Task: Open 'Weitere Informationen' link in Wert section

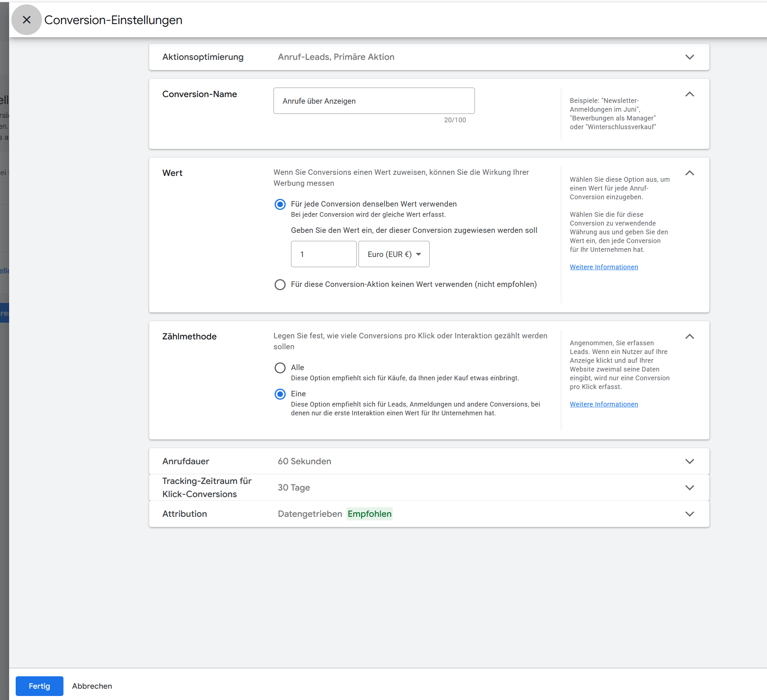Action: tap(604, 267)
